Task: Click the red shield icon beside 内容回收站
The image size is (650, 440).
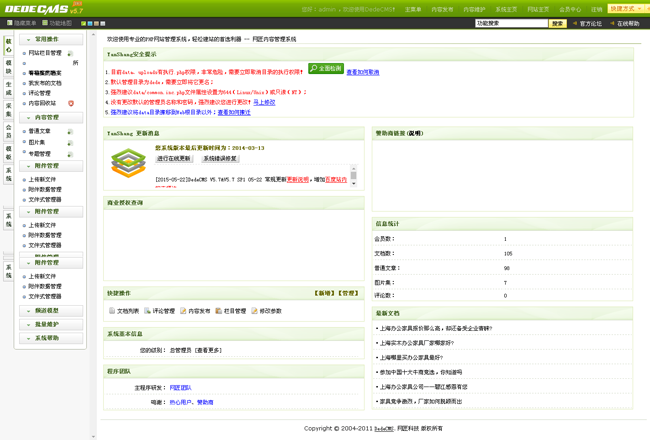Action: pyautogui.click(x=71, y=103)
